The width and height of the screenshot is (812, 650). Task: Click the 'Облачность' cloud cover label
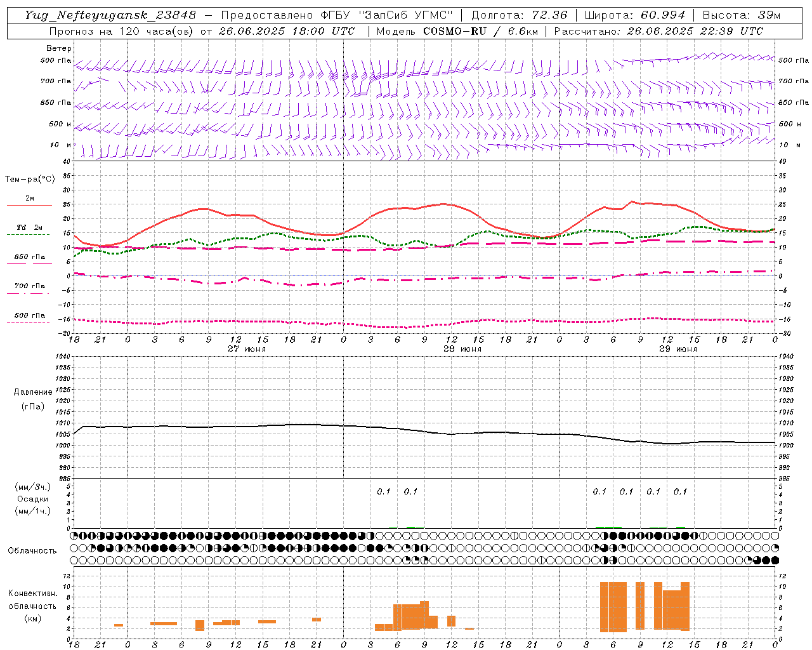[32, 550]
